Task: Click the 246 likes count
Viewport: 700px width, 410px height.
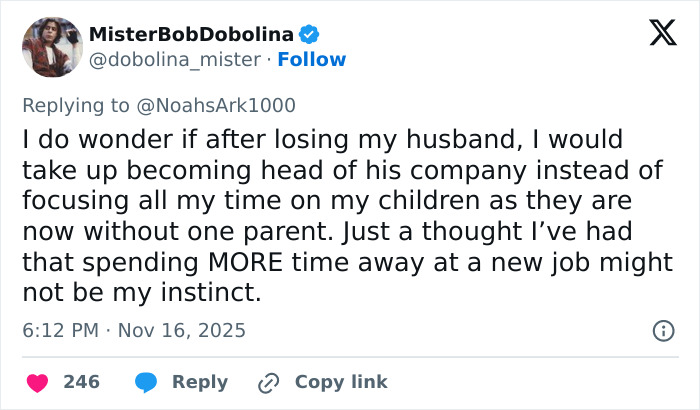Action: [79, 382]
